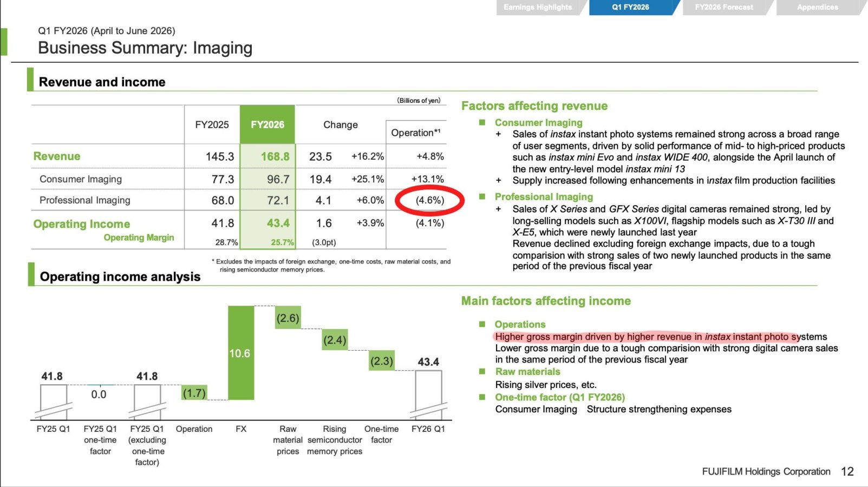Click the Operating Margin label

coord(139,238)
